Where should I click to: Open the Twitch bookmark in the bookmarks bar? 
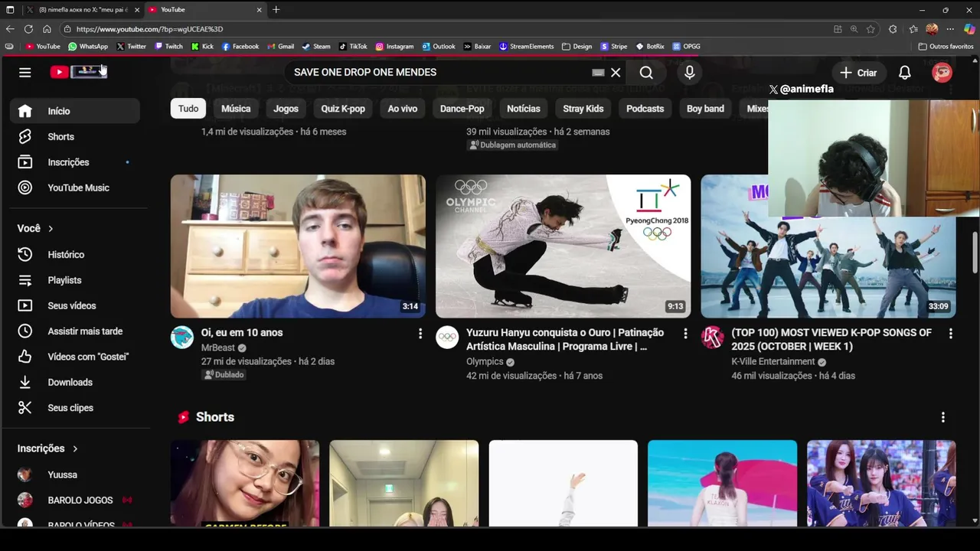[x=168, y=47]
